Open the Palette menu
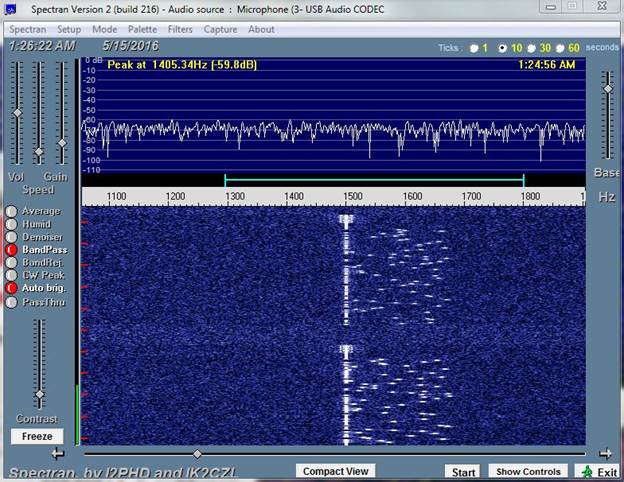The height and width of the screenshot is (482, 624). click(142, 29)
